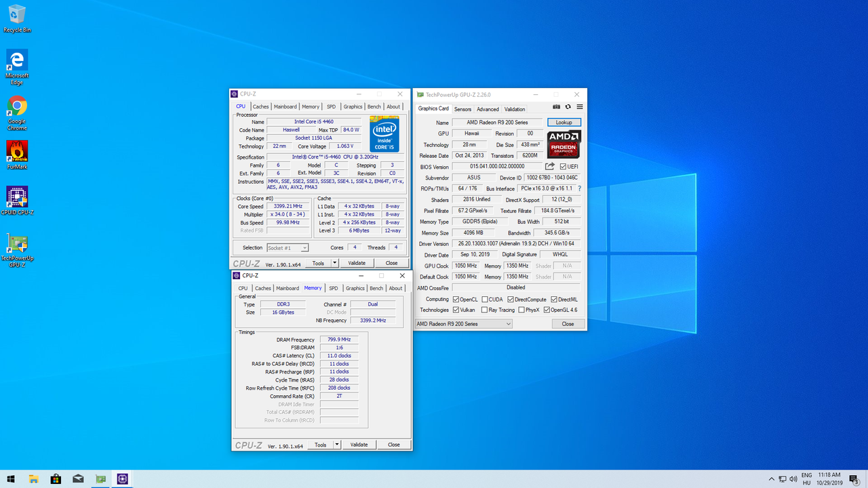
Task: Click the BIOS Version field in GPU-Z
Action: tap(497, 166)
